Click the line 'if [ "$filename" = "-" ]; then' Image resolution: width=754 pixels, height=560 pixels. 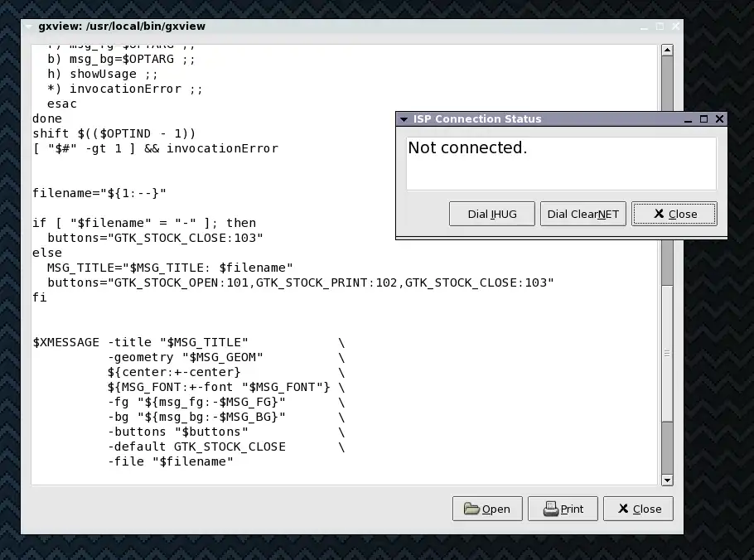point(144,223)
